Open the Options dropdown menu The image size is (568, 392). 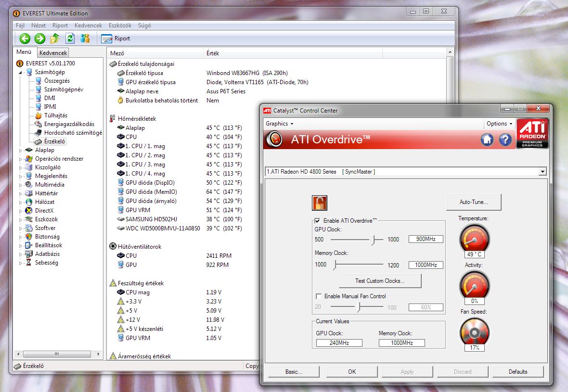499,124
